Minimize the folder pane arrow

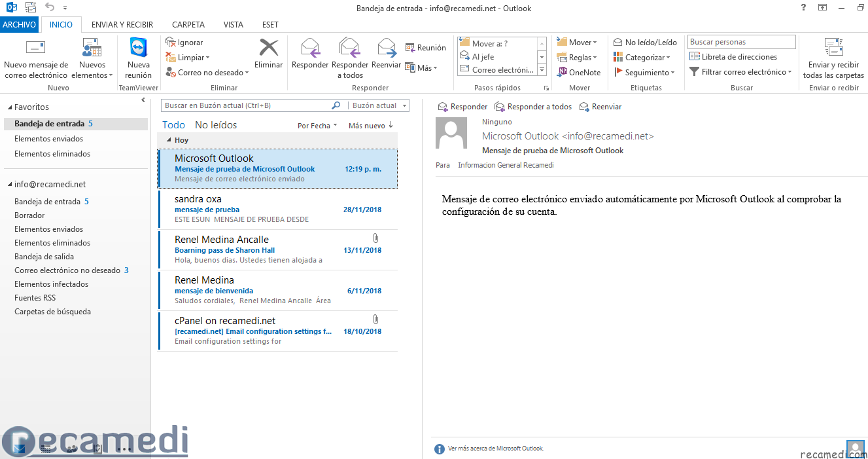[x=143, y=100]
